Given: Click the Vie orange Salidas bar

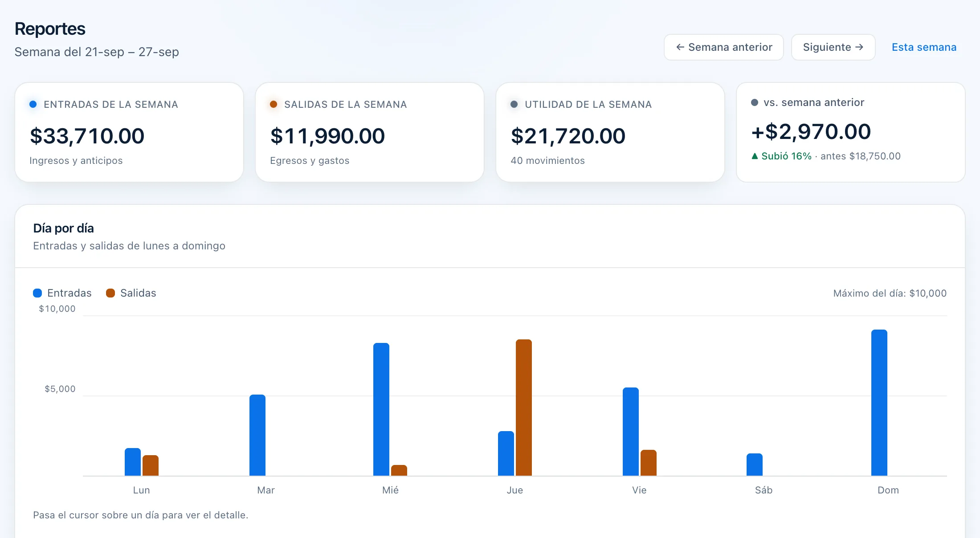Looking at the screenshot, I should coord(649,463).
